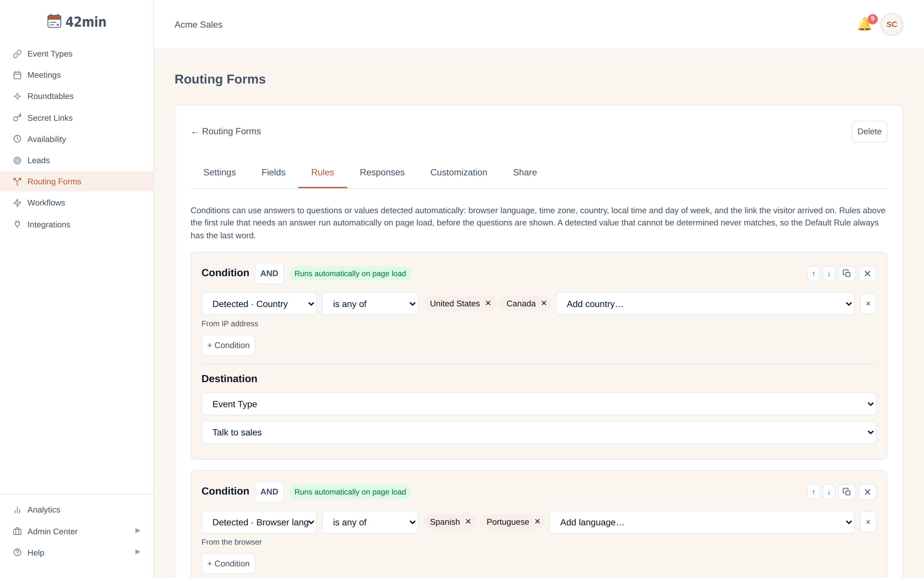Delete the browser language rule

pos(868,492)
